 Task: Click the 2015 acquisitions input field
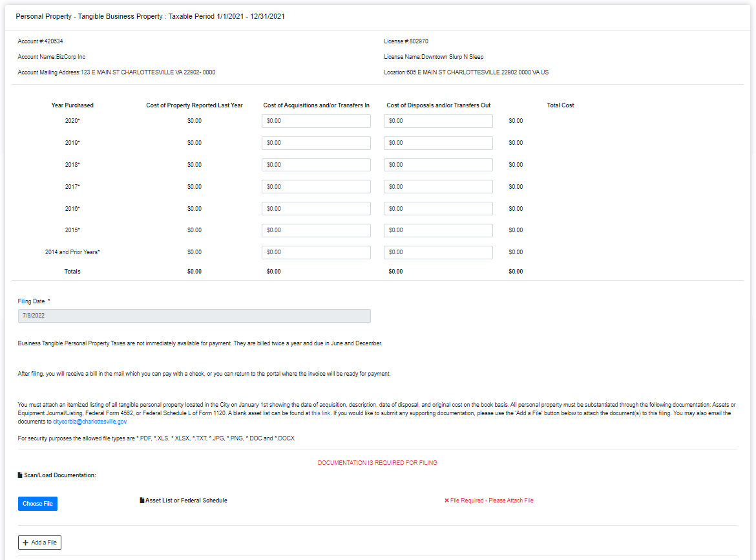[316, 230]
